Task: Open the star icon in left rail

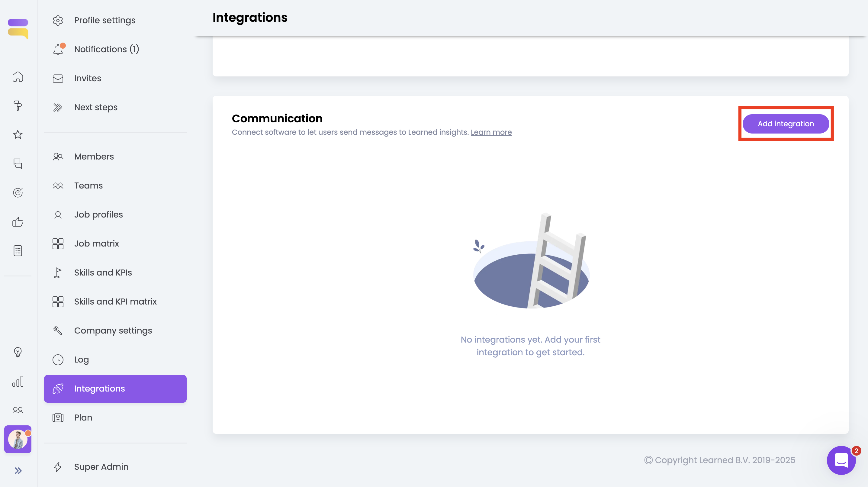Action: 18,135
